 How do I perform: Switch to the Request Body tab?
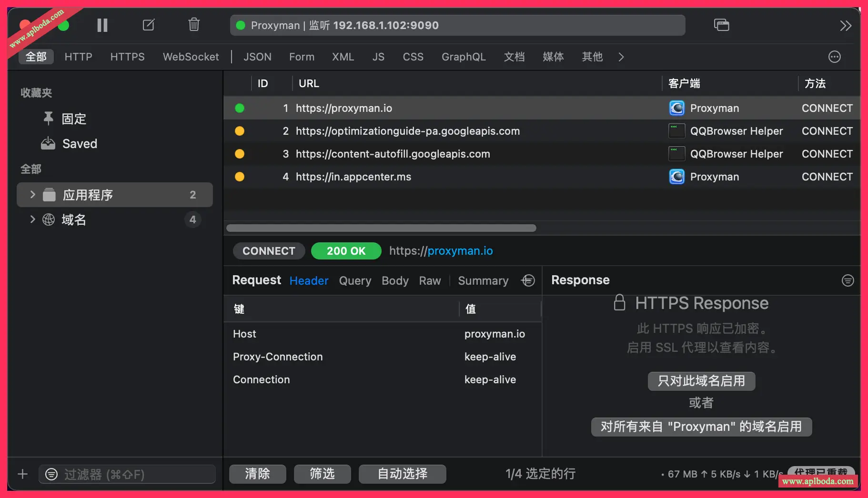click(395, 281)
